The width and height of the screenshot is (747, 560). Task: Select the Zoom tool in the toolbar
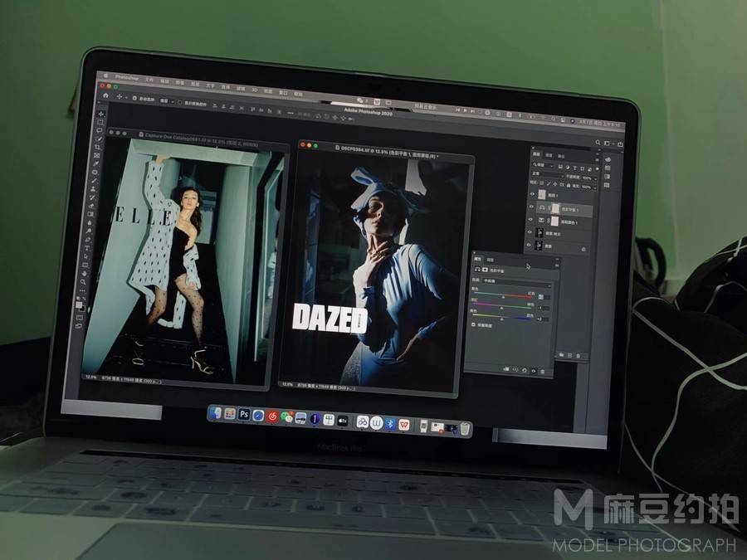[83, 281]
